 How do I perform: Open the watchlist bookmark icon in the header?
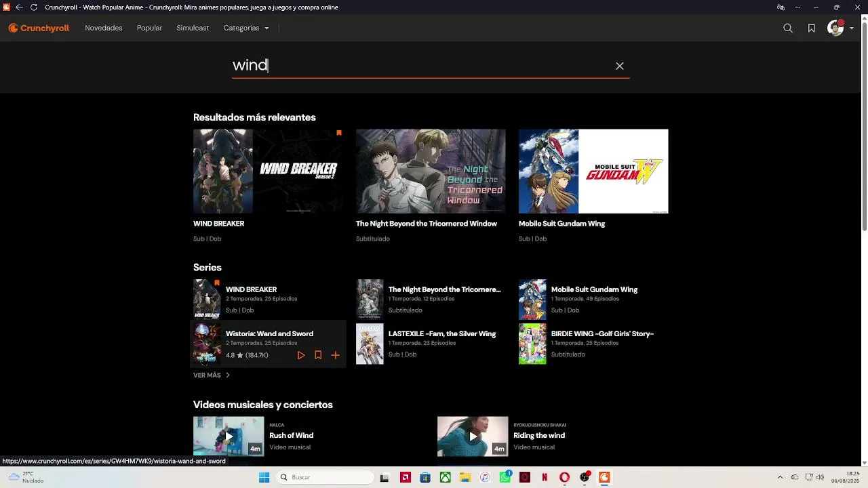812,28
